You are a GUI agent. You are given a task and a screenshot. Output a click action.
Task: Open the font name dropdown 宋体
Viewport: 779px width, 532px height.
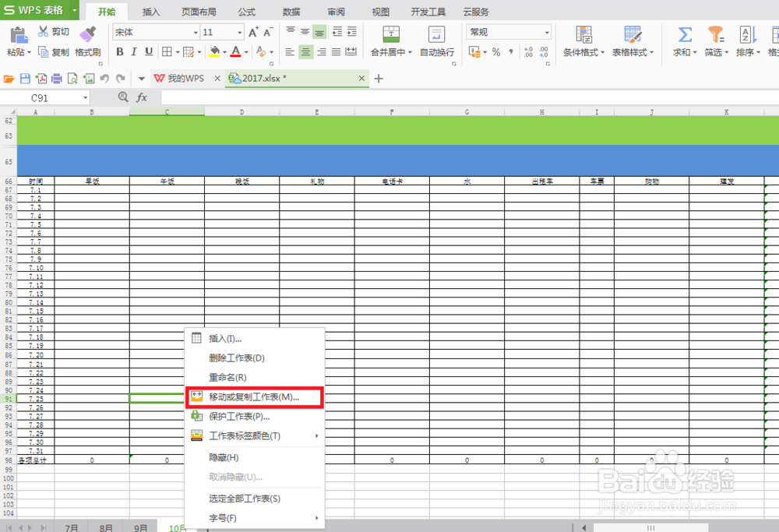click(196, 32)
